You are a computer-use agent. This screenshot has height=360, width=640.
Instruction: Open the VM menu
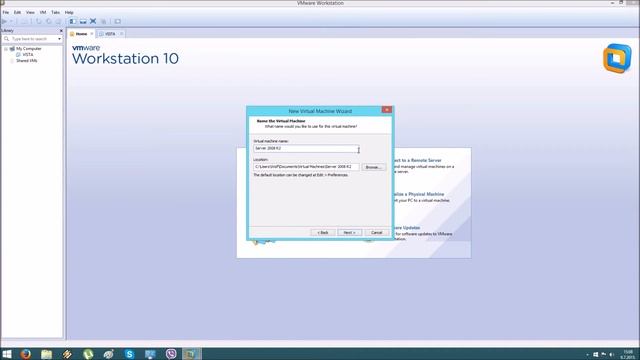point(43,13)
